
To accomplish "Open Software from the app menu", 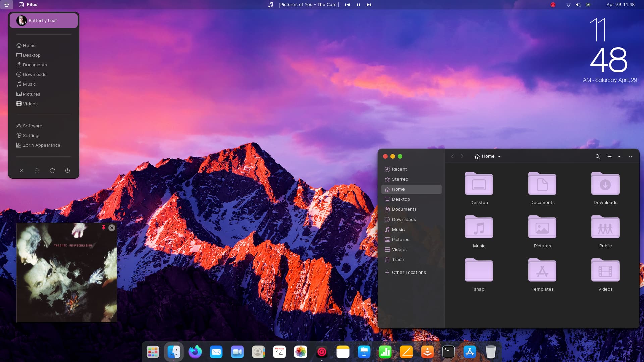I will (32, 126).
